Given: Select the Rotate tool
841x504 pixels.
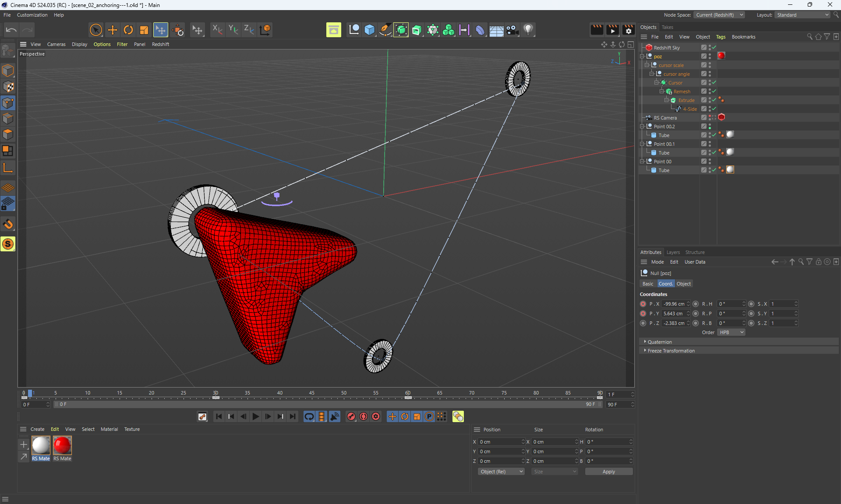Looking at the screenshot, I should pyautogui.click(x=128, y=30).
